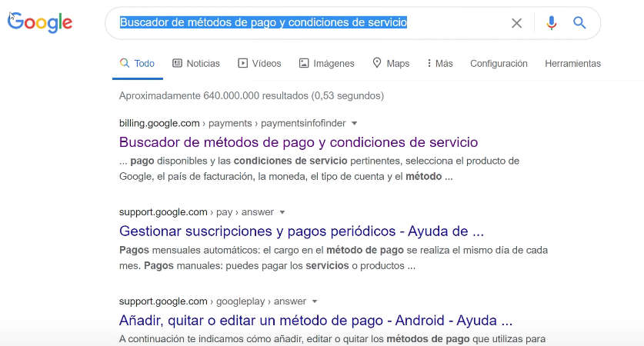Open Herramientas options
Screen dimensions: 644x346
(572, 64)
